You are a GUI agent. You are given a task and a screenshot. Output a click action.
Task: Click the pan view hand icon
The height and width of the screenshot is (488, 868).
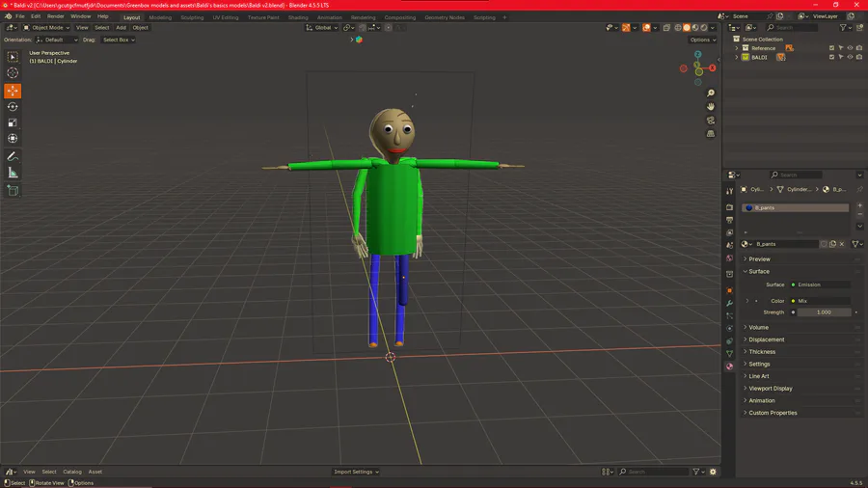[710, 106]
